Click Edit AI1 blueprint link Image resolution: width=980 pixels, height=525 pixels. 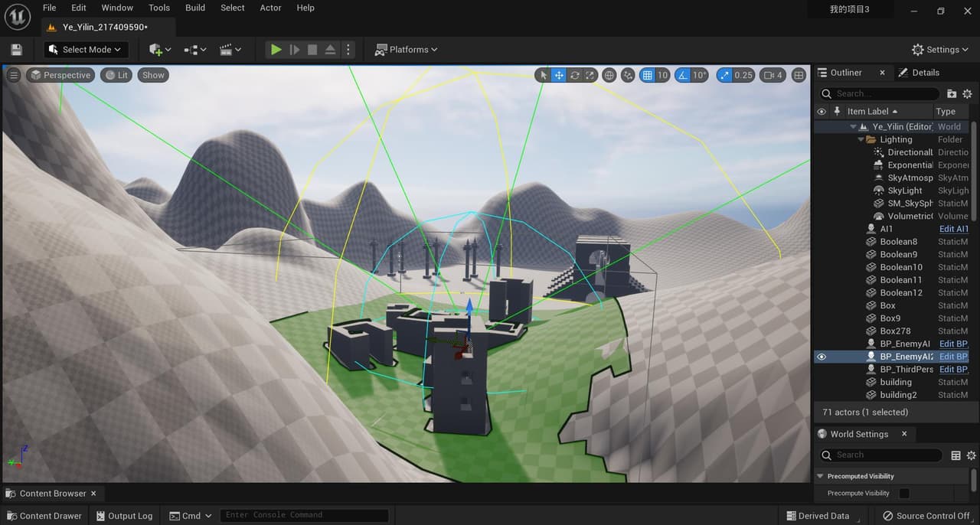[x=954, y=229]
